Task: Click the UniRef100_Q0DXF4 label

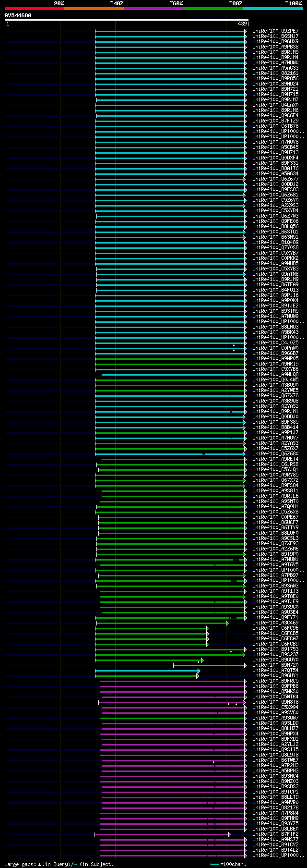Action: click(x=275, y=158)
